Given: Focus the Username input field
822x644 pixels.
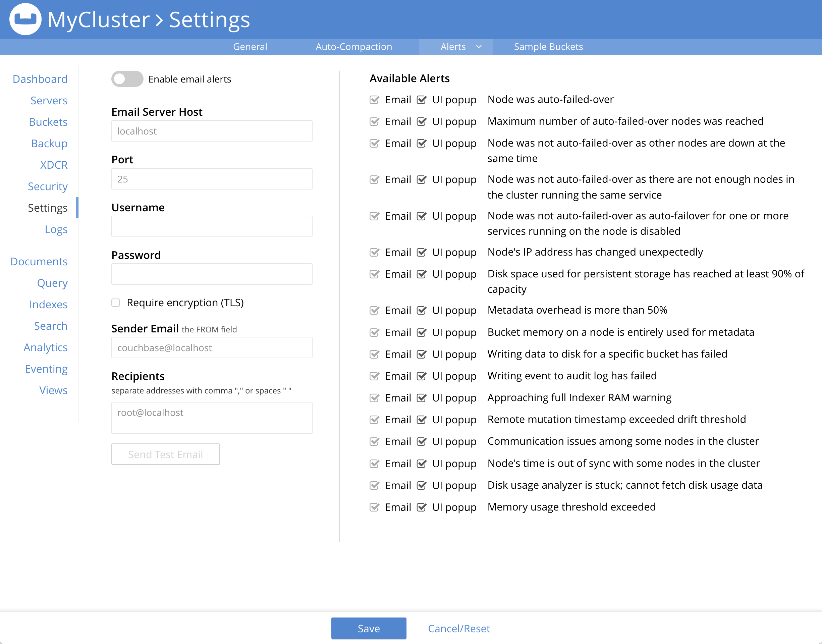Looking at the screenshot, I should pyautogui.click(x=212, y=227).
